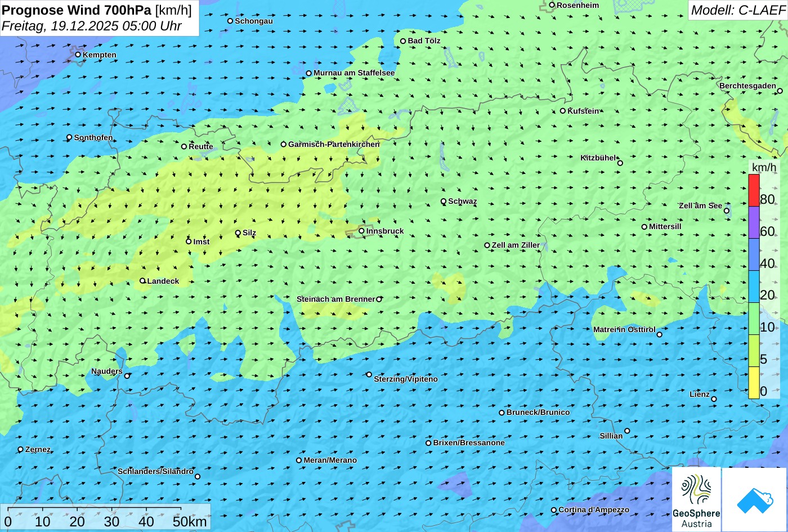Click the '50km' scale bar label

tap(190, 521)
